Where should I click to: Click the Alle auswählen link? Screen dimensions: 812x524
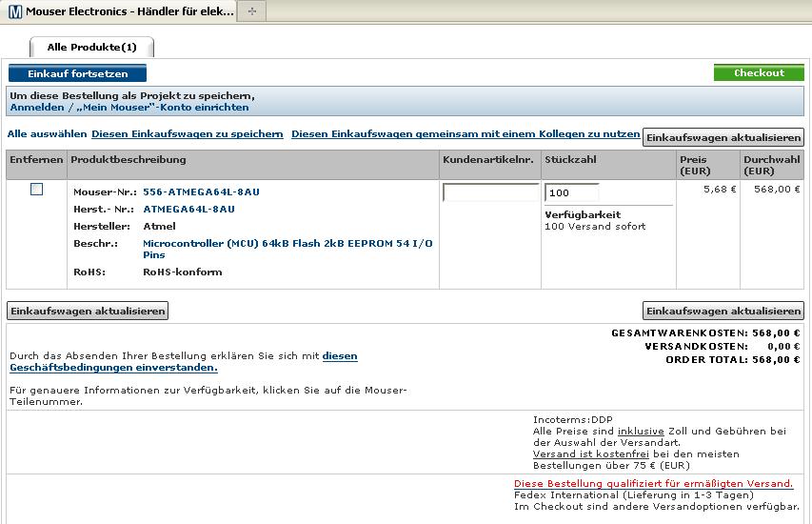[x=48, y=133]
